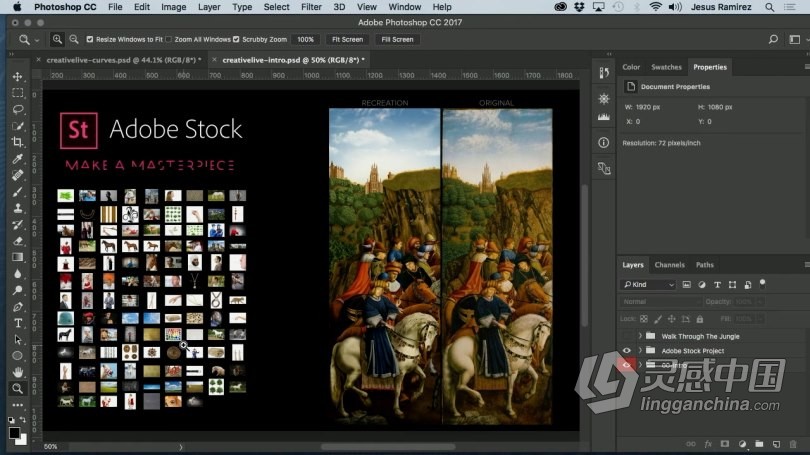This screenshot has height=455, width=810.
Task: Open the Histogram panel icon
Action: (x=604, y=117)
